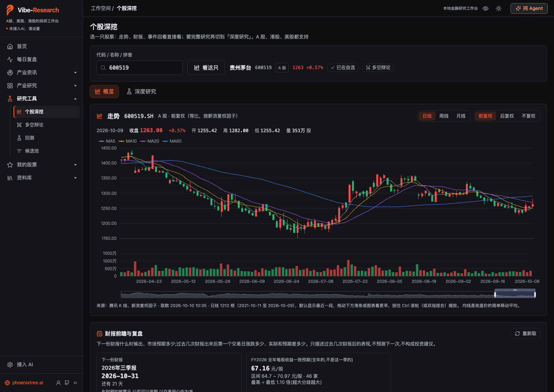
Task: Go to 首页 via its home icon
Action: [x=10, y=47]
